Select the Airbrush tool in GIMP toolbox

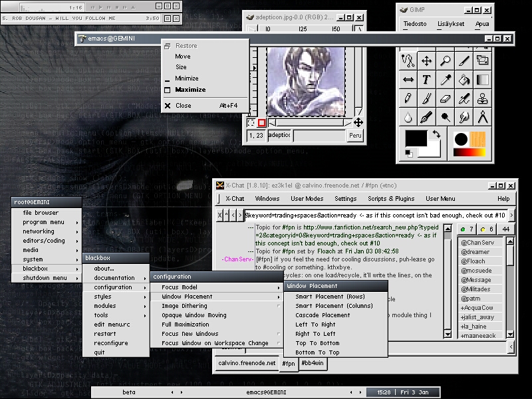pyautogui.click(x=464, y=98)
